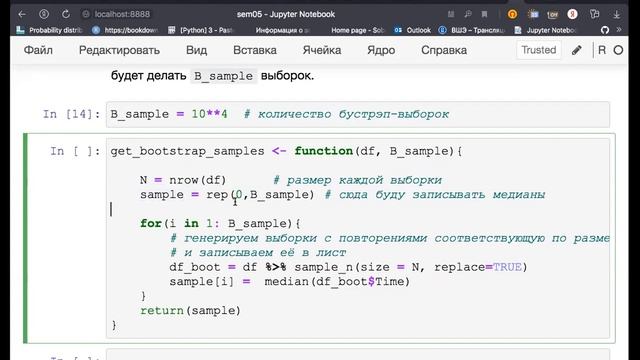This screenshot has width=640, height=360.
Task: Click the N = nrow(df) line
Action: (x=183, y=180)
